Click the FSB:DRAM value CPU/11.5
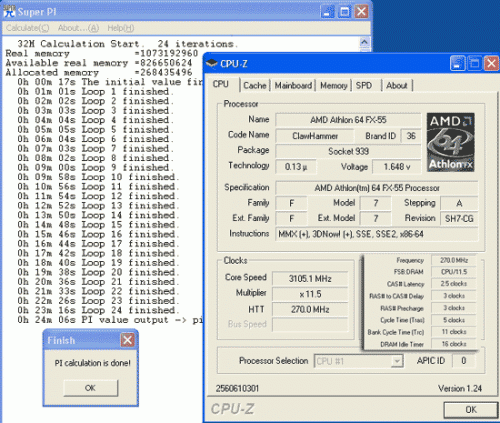Image resolution: width=500 pixels, height=423 pixels. (x=454, y=272)
